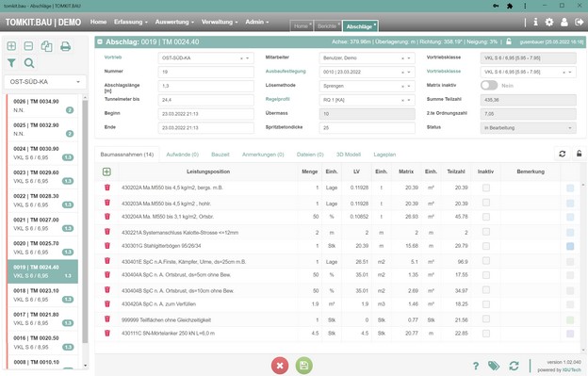This screenshot has width=588, height=376.
Task: Delete row 430111C SN-Mörtelanker
Action: point(107,333)
